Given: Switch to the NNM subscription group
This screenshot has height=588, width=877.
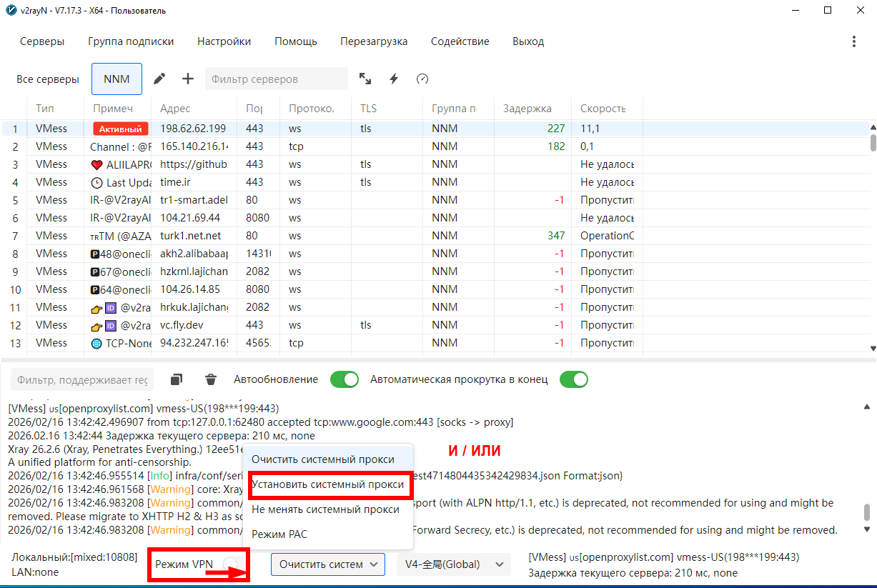Looking at the screenshot, I should (117, 79).
